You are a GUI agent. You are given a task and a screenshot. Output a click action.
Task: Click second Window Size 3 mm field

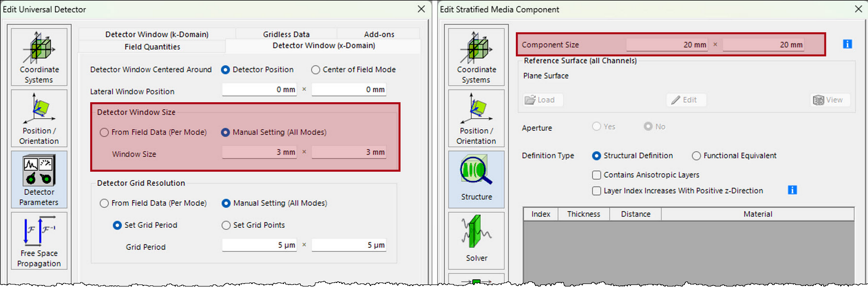point(349,152)
